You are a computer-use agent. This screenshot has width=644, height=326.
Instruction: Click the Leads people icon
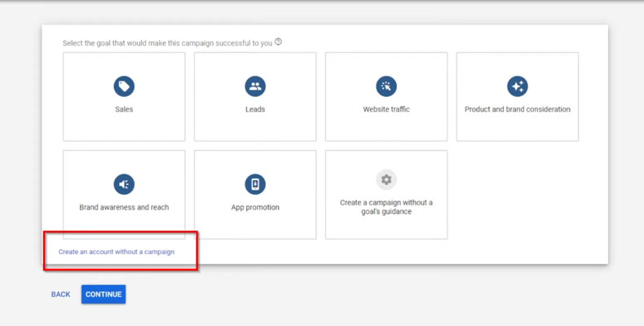click(x=255, y=86)
